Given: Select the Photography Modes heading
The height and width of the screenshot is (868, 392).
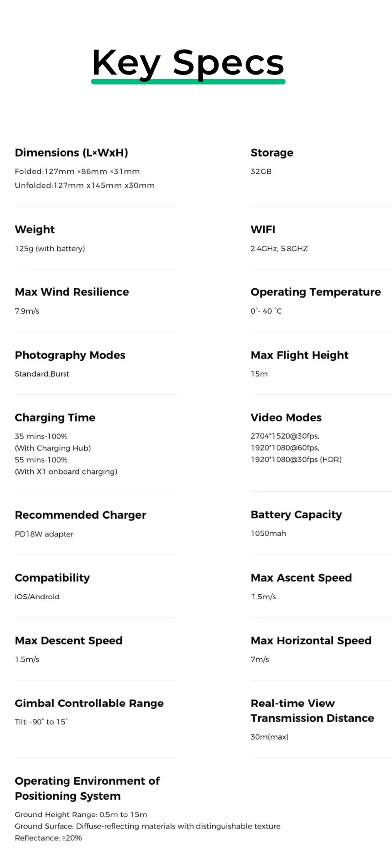Looking at the screenshot, I should [x=70, y=355].
